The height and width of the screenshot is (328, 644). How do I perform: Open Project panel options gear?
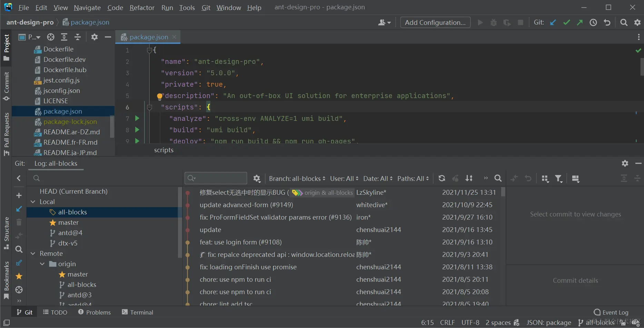pyautogui.click(x=94, y=37)
